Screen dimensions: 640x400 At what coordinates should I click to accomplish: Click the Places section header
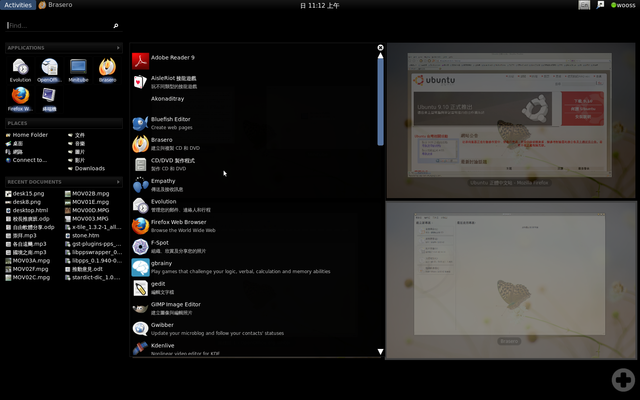tap(64, 123)
